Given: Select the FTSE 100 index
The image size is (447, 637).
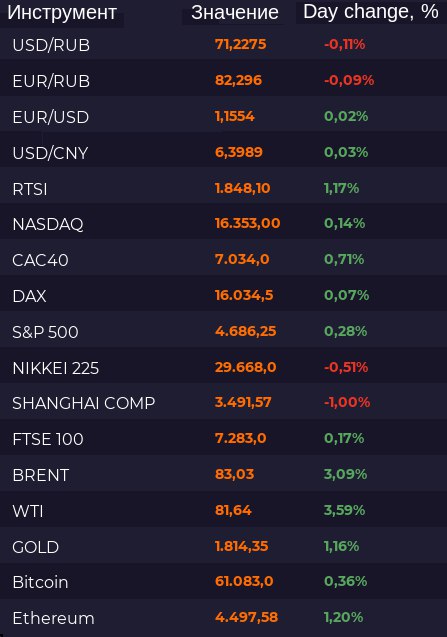Looking at the screenshot, I should (48, 439).
